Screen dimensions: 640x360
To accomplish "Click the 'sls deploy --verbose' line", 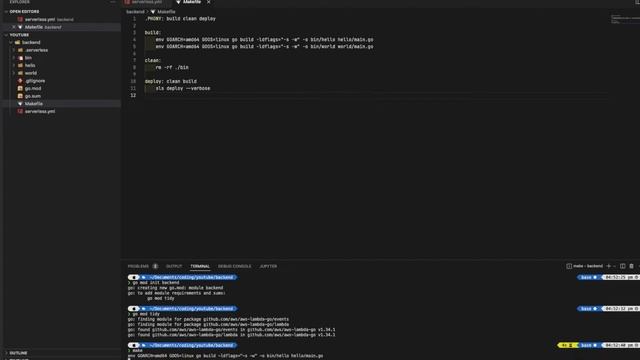I will (183, 88).
